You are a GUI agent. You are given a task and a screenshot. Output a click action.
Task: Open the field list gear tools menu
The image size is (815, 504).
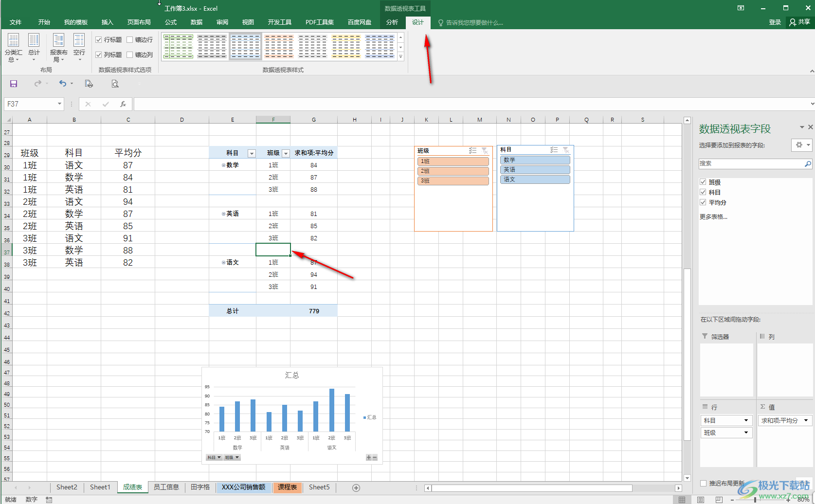pos(801,145)
